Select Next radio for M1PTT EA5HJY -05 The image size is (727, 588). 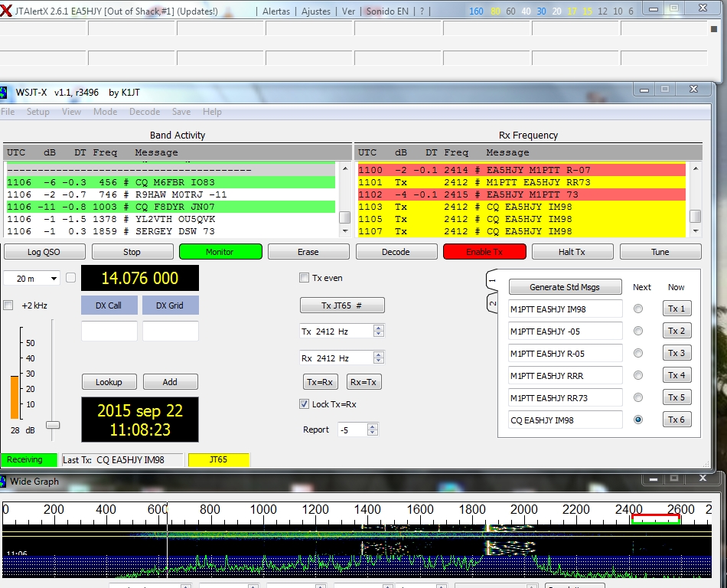tap(638, 331)
